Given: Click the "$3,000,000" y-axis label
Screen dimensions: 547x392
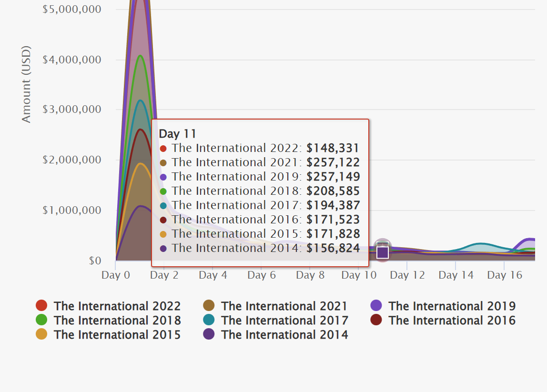Looking at the screenshot, I should pyautogui.click(x=72, y=110).
